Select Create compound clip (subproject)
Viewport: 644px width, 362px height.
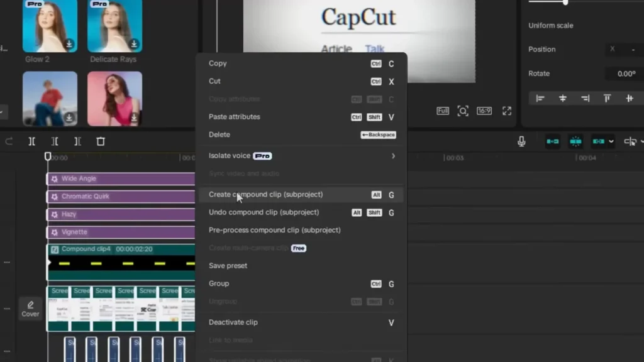(302, 195)
